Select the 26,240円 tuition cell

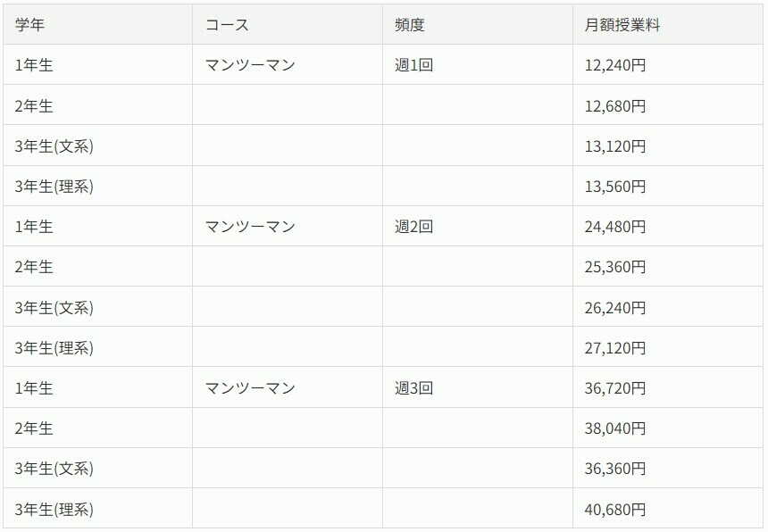pos(668,307)
